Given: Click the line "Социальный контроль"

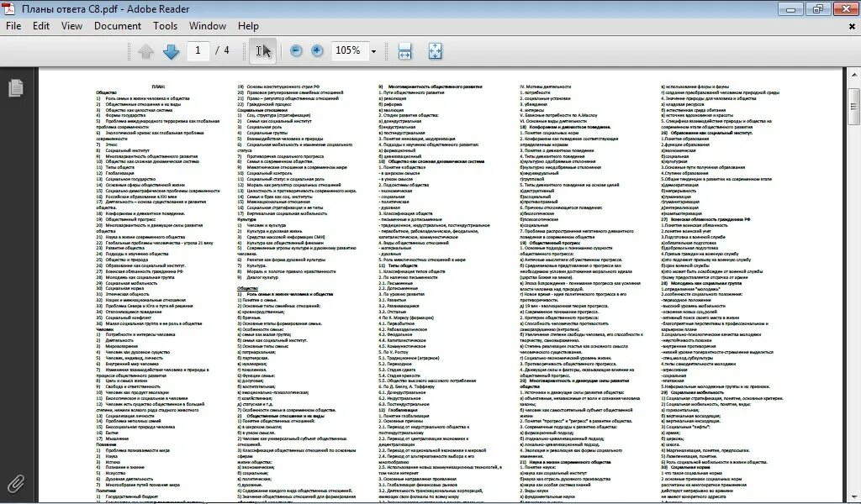Looking at the screenshot, I should point(269,173).
